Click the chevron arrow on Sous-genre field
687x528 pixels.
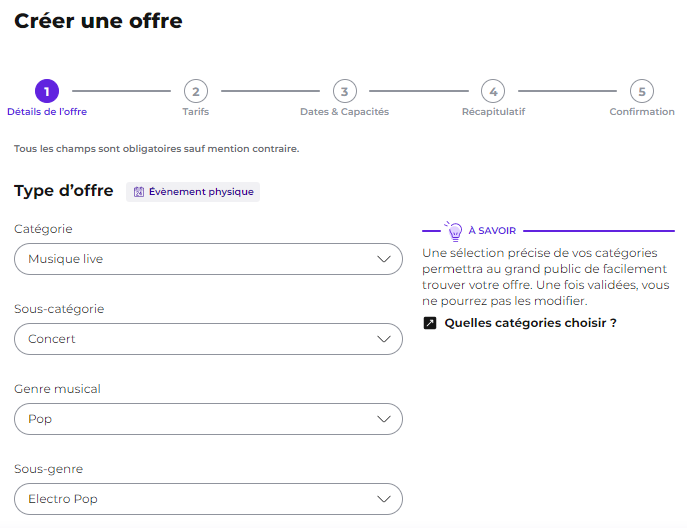pyautogui.click(x=384, y=499)
